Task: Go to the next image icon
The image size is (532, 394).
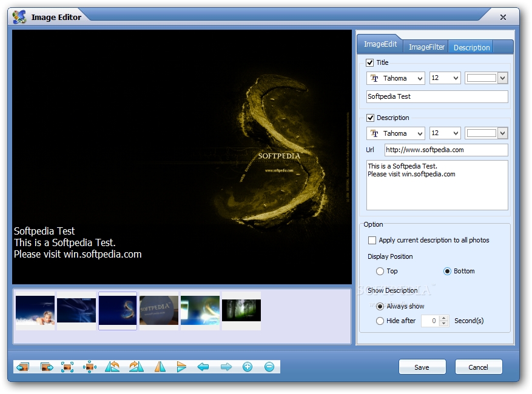Action: 47,367
